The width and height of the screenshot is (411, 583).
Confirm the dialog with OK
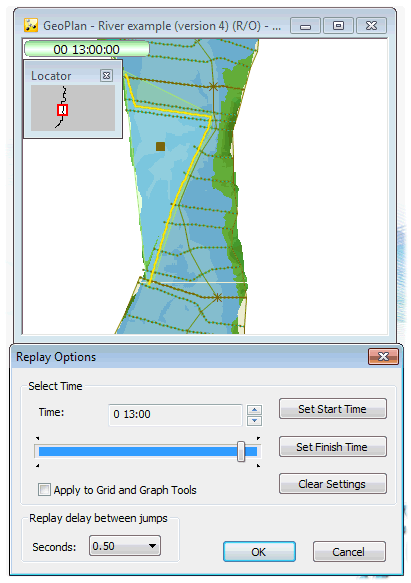click(259, 552)
